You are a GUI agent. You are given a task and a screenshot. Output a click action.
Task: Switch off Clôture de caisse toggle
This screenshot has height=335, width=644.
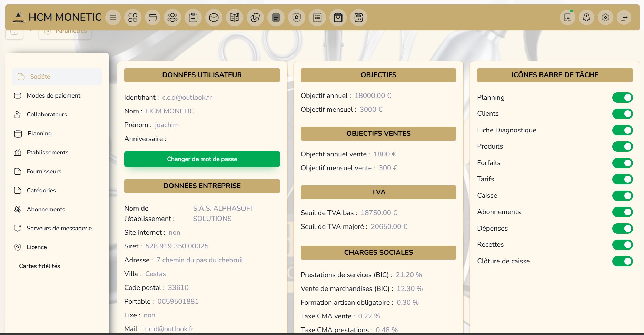click(622, 261)
